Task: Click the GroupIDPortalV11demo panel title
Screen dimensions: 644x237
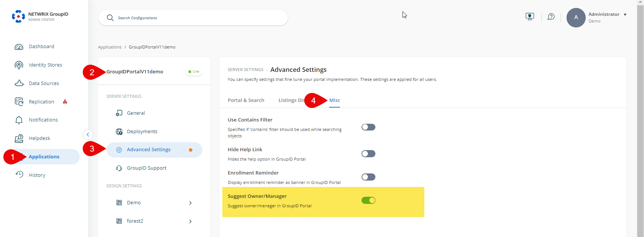Action: [135, 72]
